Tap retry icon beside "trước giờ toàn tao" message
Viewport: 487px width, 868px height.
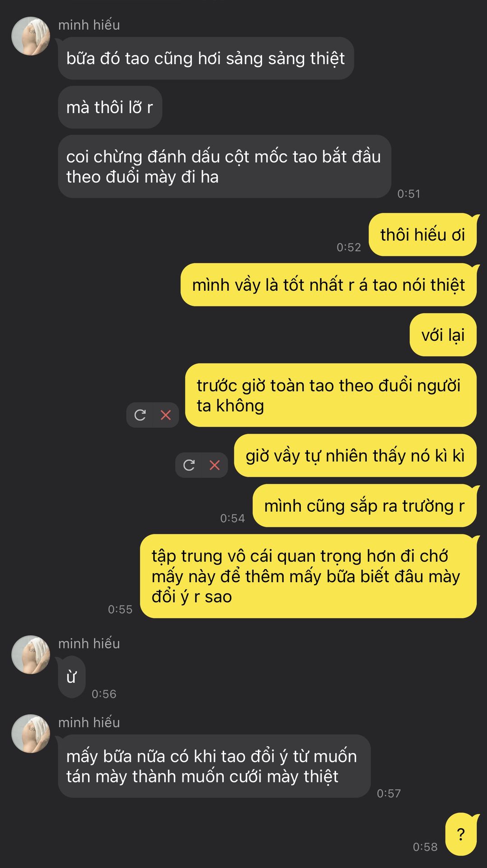click(x=140, y=415)
